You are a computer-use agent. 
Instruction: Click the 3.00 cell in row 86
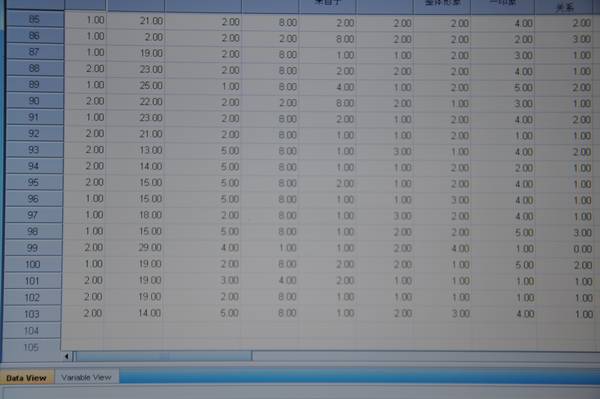click(567, 39)
